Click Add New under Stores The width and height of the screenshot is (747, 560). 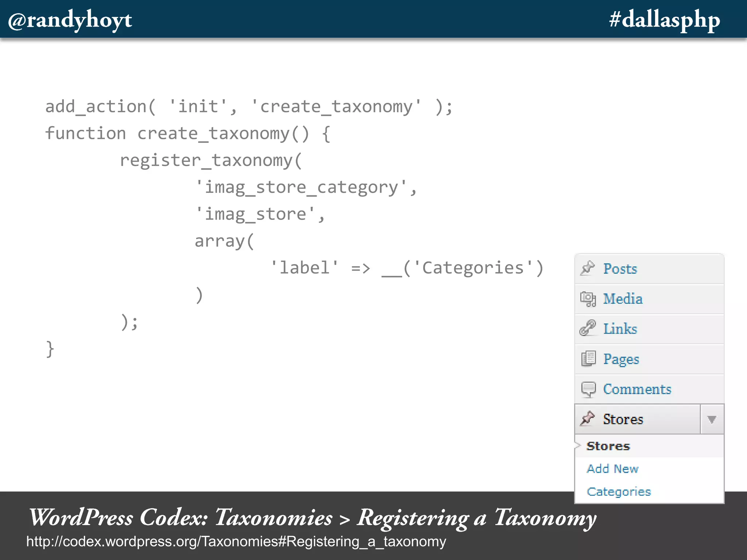pyautogui.click(x=612, y=469)
